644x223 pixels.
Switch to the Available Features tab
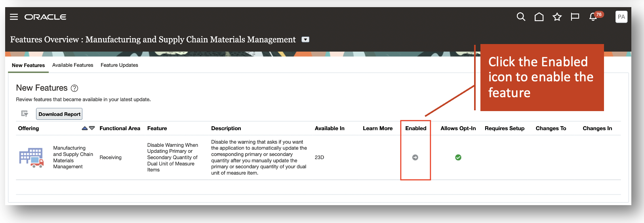tap(73, 65)
